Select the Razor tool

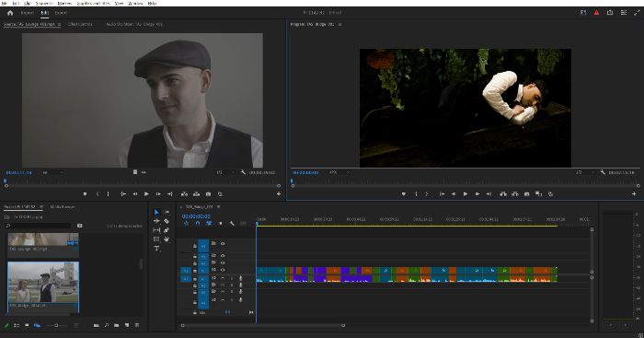[x=167, y=221]
